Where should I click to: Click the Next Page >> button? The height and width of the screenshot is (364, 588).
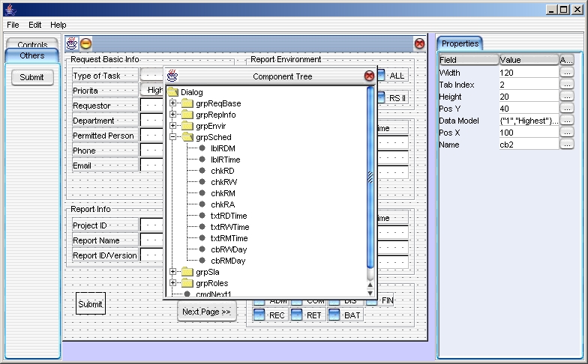(206, 312)
